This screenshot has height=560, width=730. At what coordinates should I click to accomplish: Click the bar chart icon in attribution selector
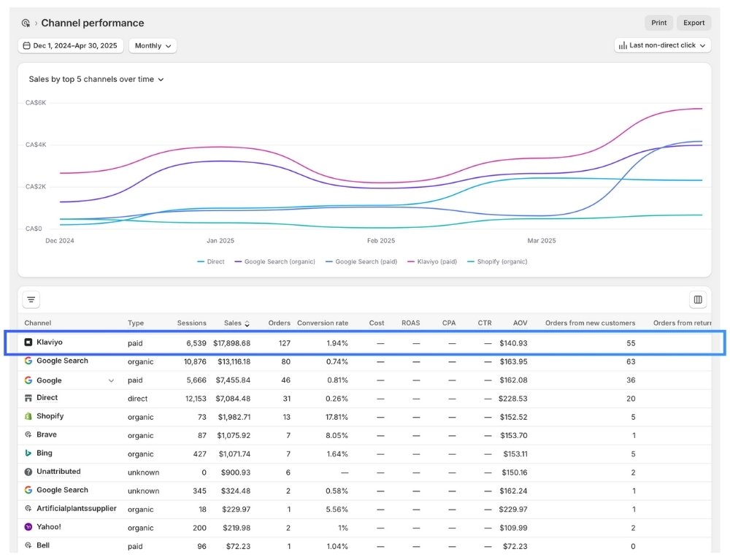click(623, 45)
